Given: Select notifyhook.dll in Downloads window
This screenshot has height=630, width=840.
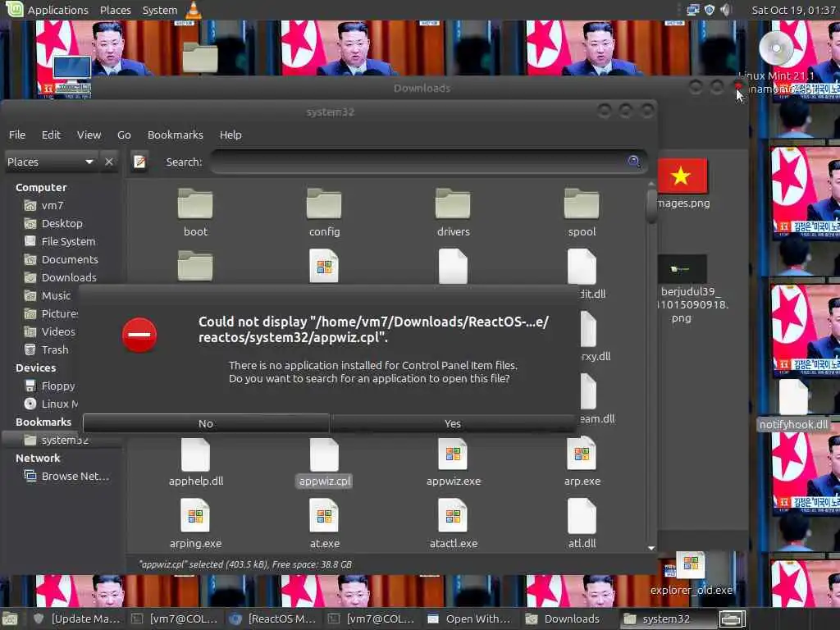Looking at the screenshot, I should click(x=793, y=405).
